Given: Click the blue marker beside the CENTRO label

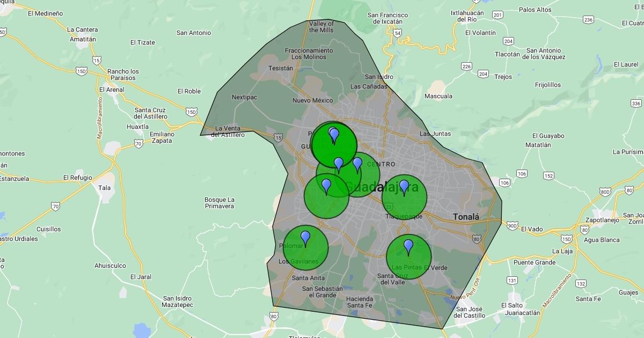Looking at the screenshot, I should [357, 165].
